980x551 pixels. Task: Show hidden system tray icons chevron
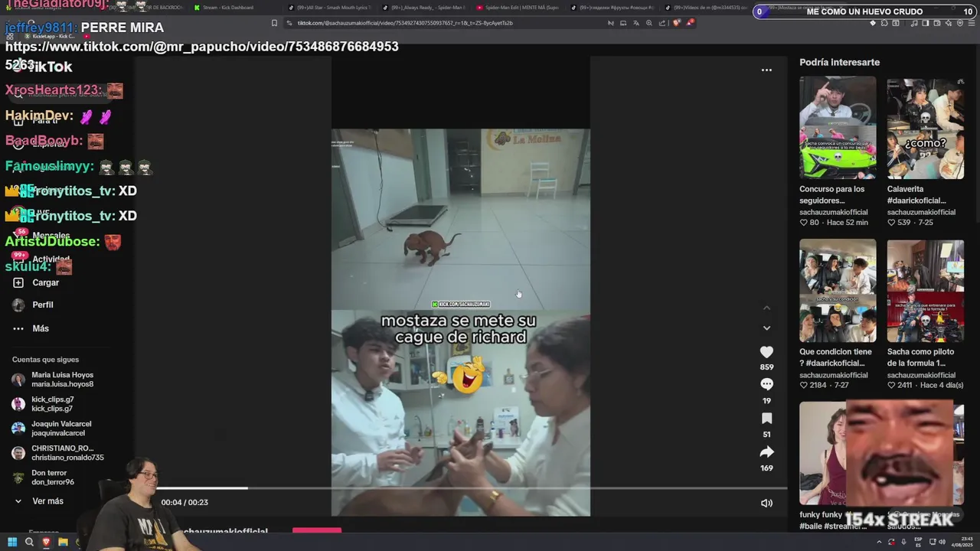pyautogui.click(x=878, y=542)
